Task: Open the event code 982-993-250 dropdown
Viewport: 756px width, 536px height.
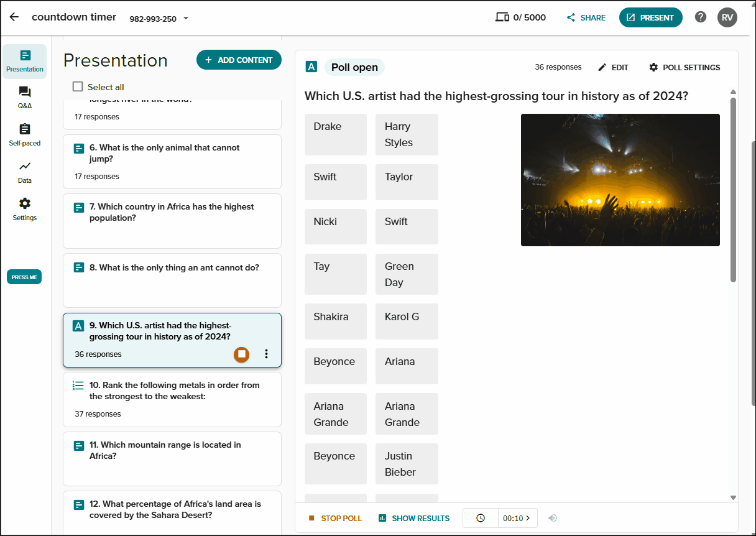Action: 159,19
